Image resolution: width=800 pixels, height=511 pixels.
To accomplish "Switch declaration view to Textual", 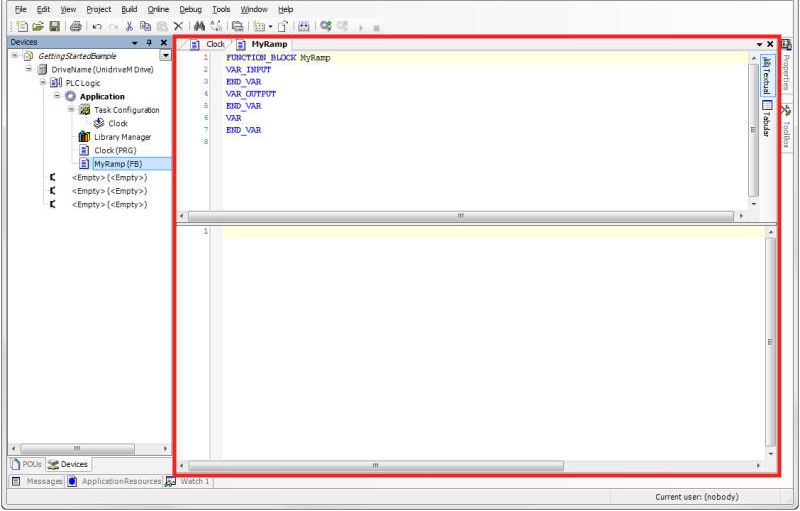I will click(767, 75).
